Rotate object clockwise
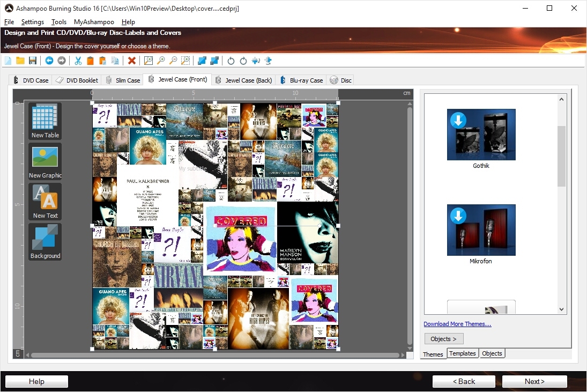 pyautogui.click(x=243, y=61)
